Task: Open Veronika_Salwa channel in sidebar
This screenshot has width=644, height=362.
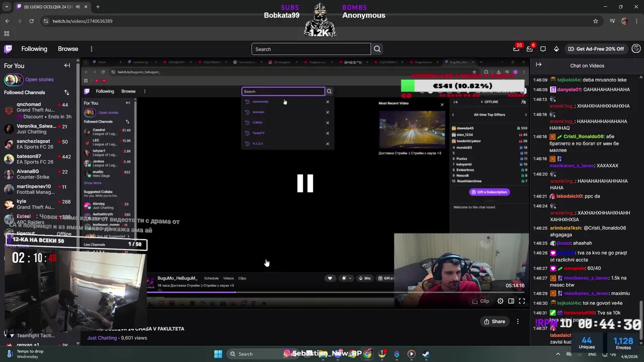Action: pos(38,129)
